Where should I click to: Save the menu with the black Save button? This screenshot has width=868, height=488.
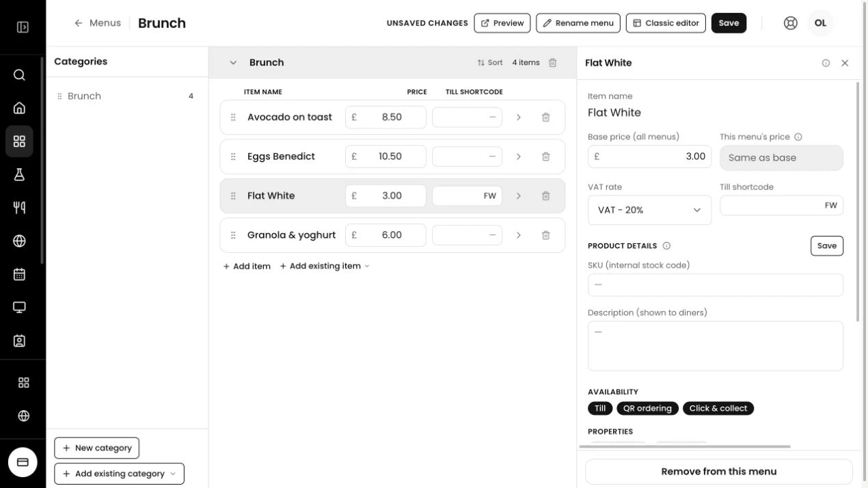click(729, 23)
